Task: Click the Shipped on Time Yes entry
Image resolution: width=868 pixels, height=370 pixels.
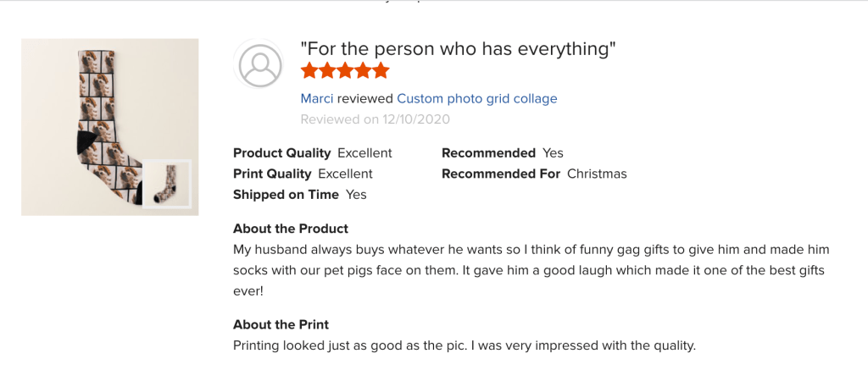Action: tap(299, 194)
